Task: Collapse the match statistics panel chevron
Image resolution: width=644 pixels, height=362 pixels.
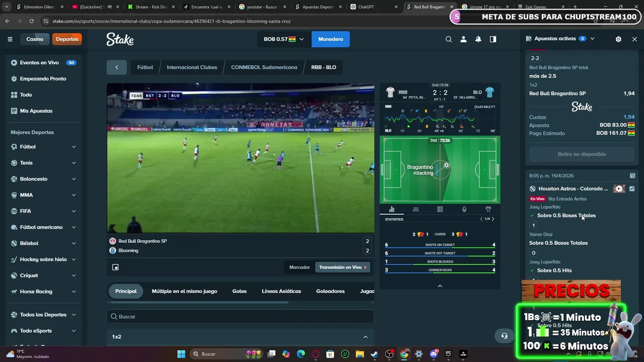Action: (x=440, y=286)
